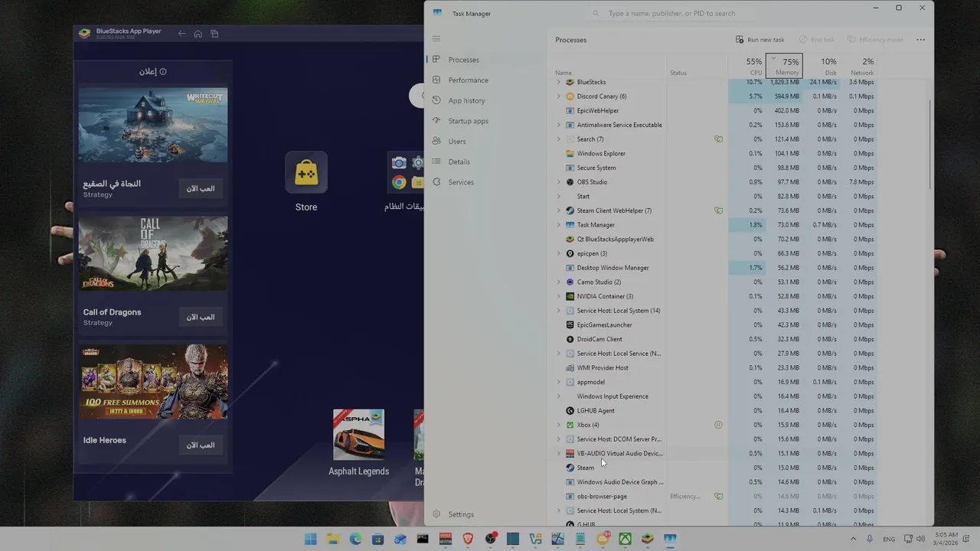The image size is (980, 551).
Task: Click Whiteout Survival ad thumbnail
Action: 153,125
